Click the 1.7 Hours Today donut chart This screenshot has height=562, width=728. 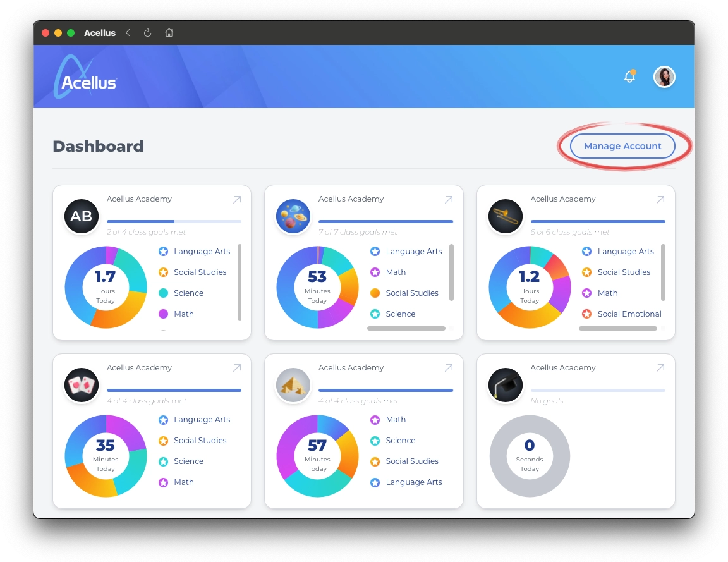click(x=106, y=288)
